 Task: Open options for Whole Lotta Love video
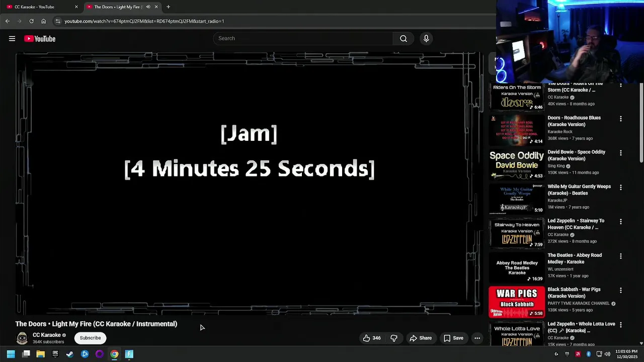(620, 325)
